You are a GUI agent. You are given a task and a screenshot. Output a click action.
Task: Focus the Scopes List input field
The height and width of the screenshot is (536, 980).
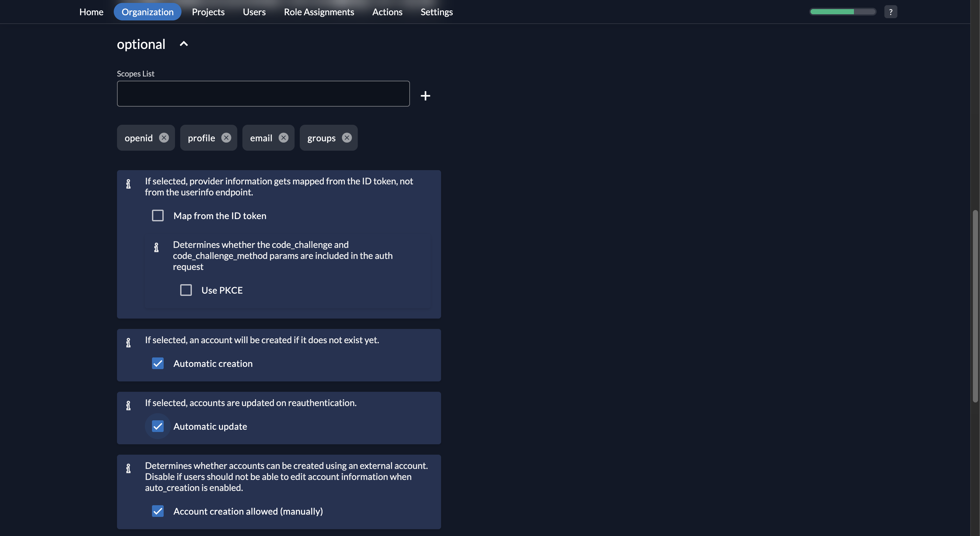point(263,94)
